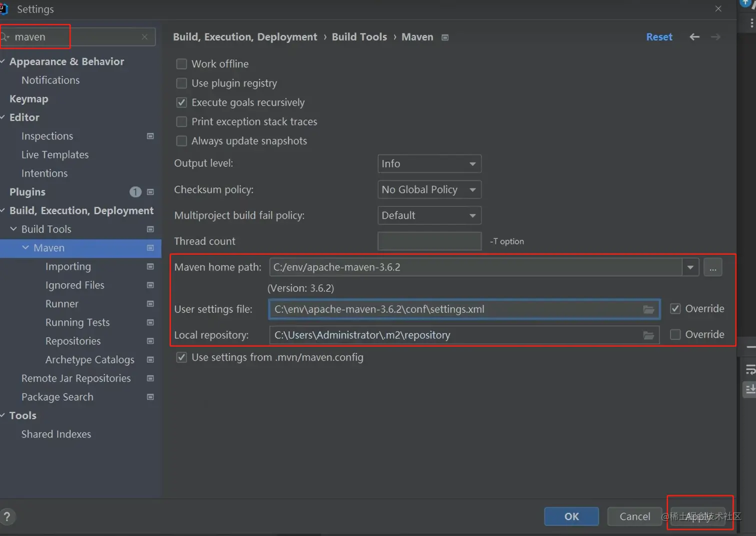Viewport: 756px width, 536px height.
Task: Open folder browser for User settings file
Action: [x=648, y=310]
